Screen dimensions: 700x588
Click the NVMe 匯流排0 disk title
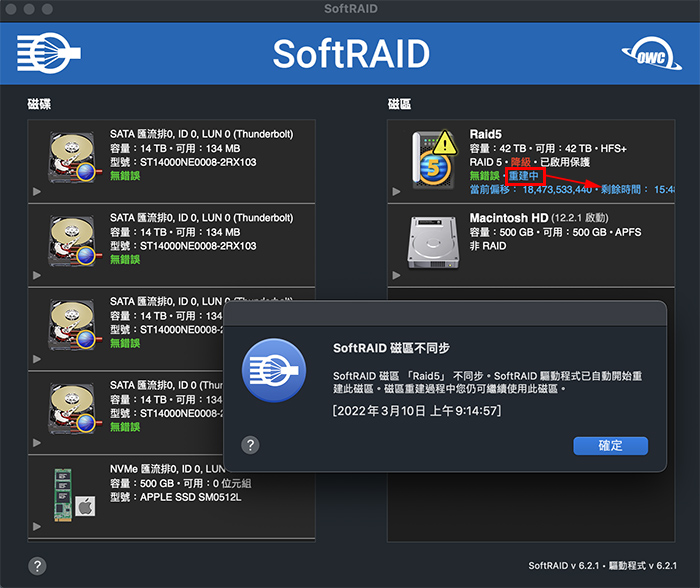[x=167, y=469]
